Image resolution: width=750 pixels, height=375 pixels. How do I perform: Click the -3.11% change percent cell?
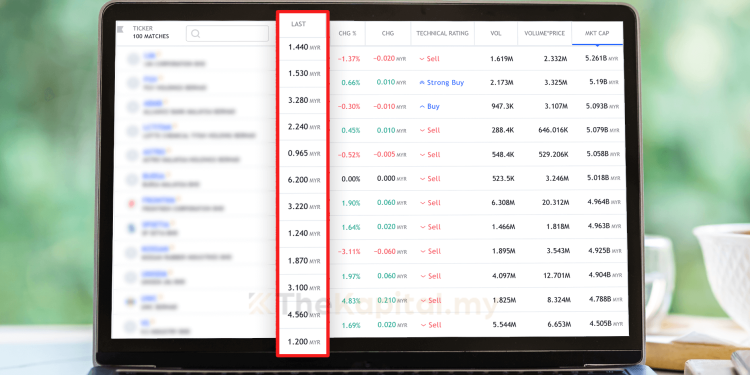(349, 252)
